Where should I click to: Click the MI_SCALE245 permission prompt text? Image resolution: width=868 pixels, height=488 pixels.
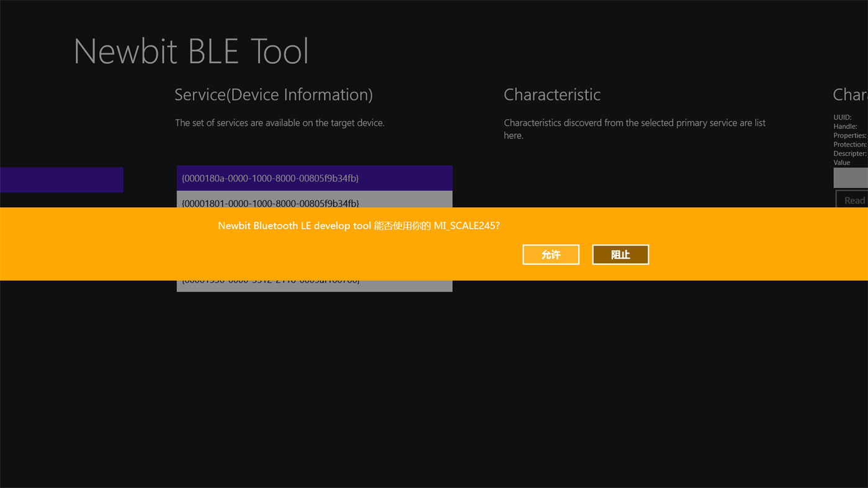[x=359, y=225]
